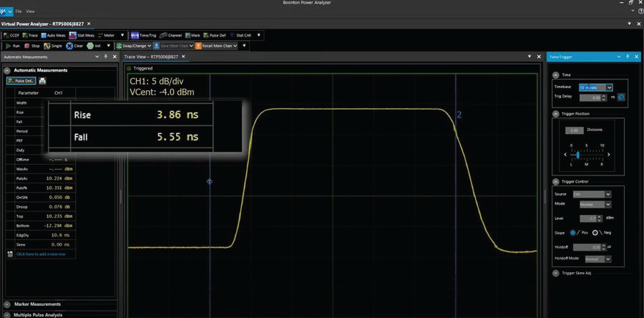Open the File menu
This screenshot has height=318, width=644.
coord(19,11)
